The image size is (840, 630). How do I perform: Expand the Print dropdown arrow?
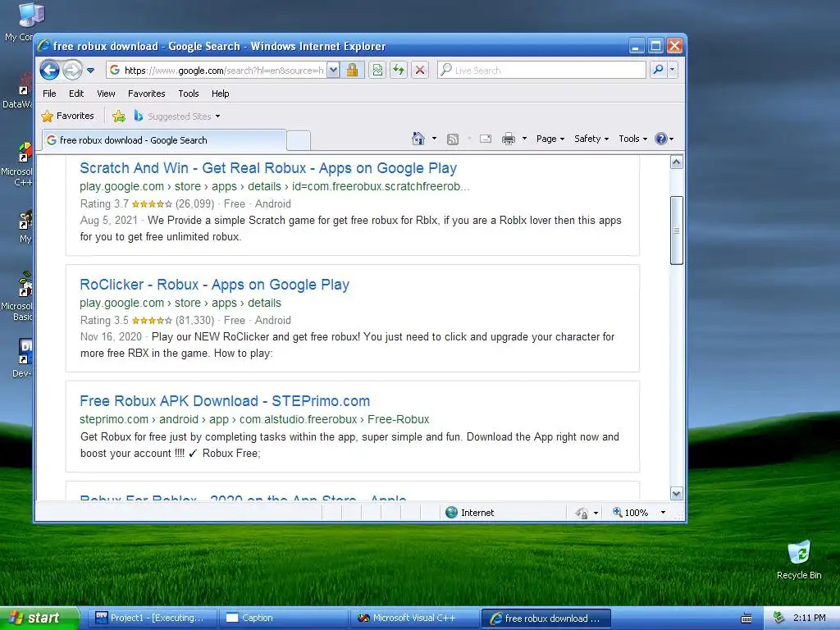(524, 139)
